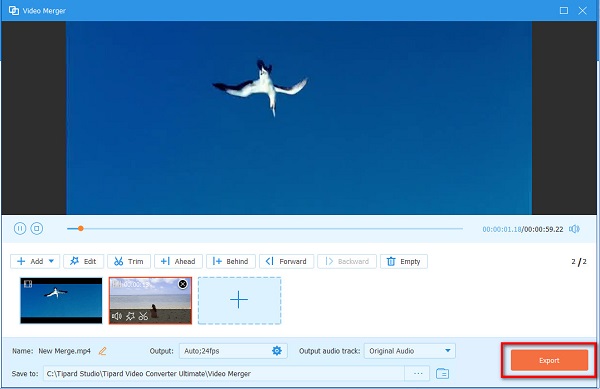Image resolution: width=600 pixels, height=389 pixels.
Task: Open output settings gear icon
Action: tap(277, 351)
